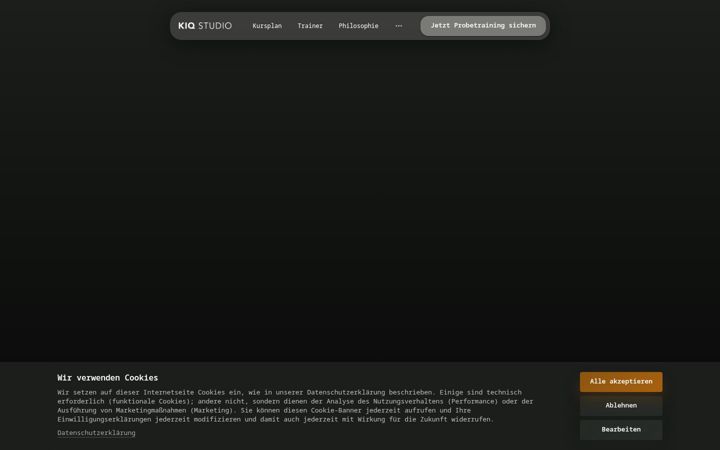Go to the Trainer section

coord(310,26)
